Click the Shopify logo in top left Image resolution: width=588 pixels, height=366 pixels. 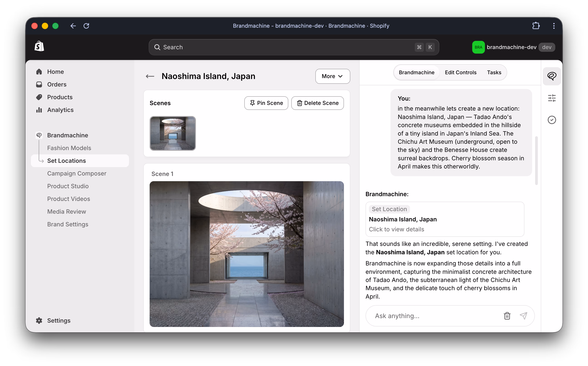point(39,47)
